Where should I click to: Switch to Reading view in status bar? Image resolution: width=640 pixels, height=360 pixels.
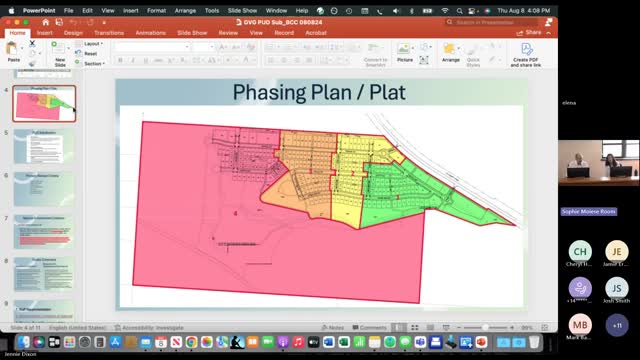[x=430, y=327]
